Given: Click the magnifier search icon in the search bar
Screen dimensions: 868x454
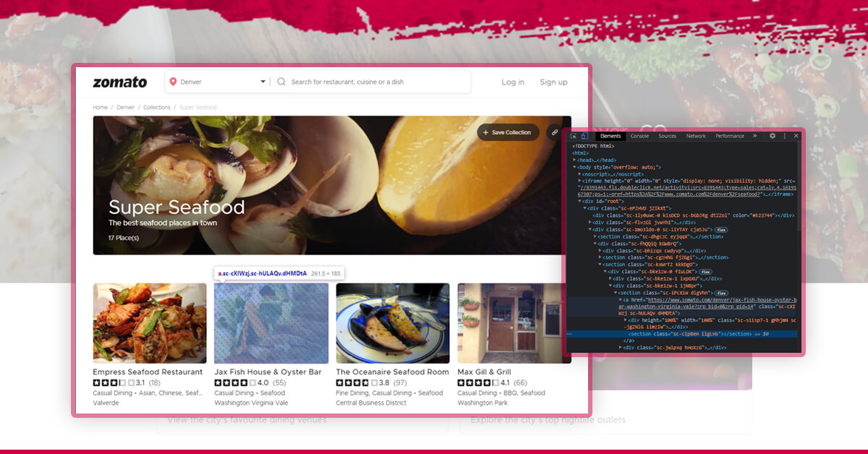Looking at the screenshot, I should tap(281, 82).
